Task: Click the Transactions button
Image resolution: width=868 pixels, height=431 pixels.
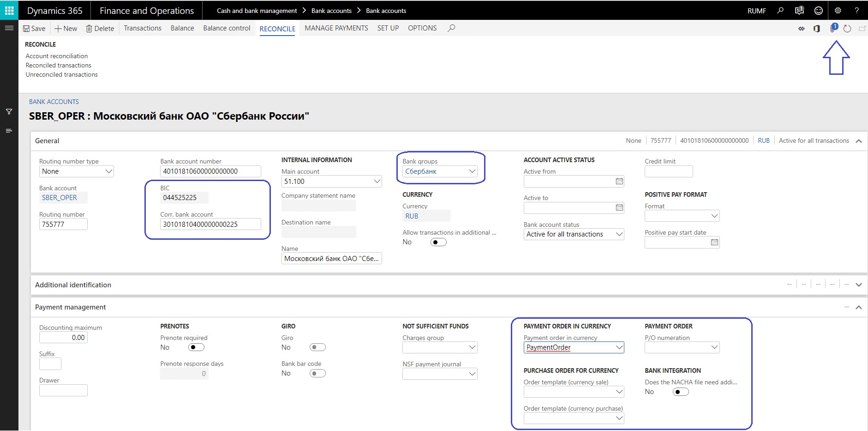Action: (x=143, y=28)
